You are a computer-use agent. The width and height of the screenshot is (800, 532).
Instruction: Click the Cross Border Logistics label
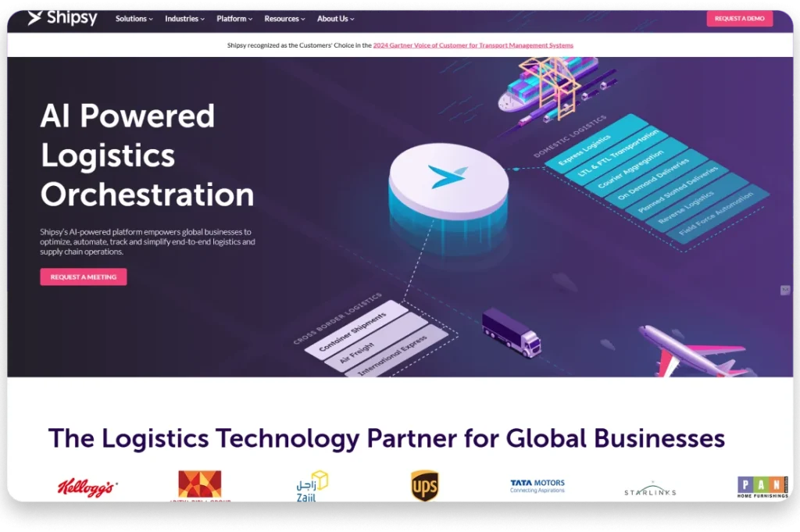(x=337, y=319)
